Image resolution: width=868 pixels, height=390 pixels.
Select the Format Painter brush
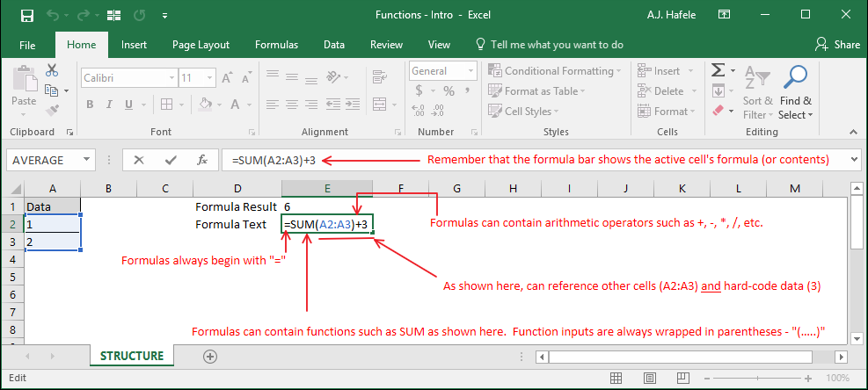point(52,110)
